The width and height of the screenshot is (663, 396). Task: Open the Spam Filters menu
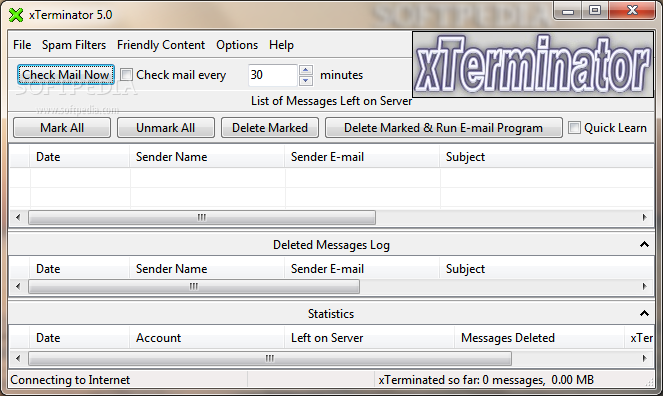[x=74, y=45]
